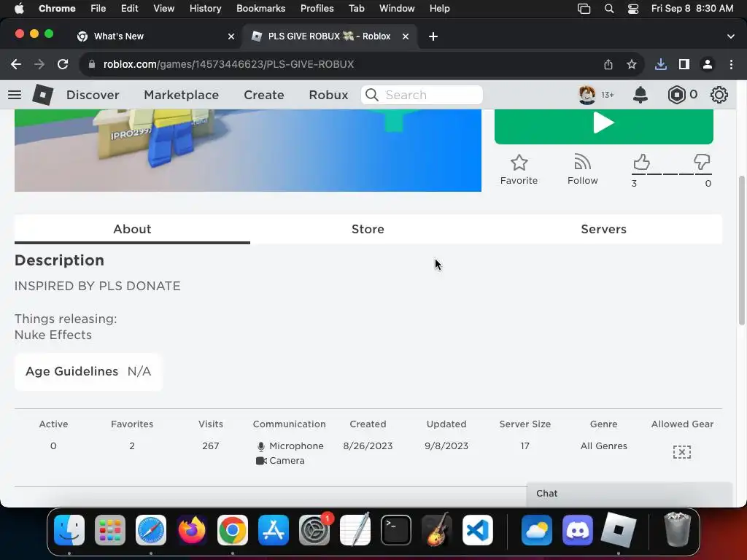Close the What's New tab
Screen dimensions: 747x560
pos(231,36)
